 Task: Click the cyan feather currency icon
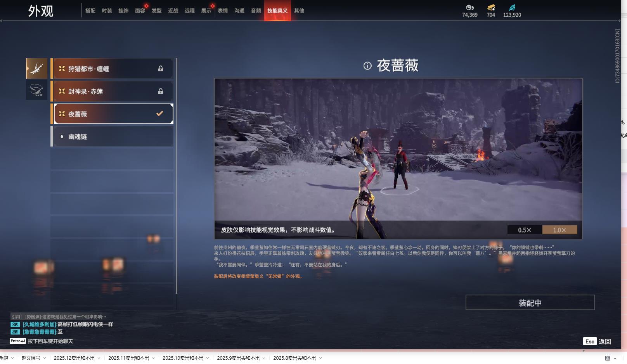[x=512, y=7]
